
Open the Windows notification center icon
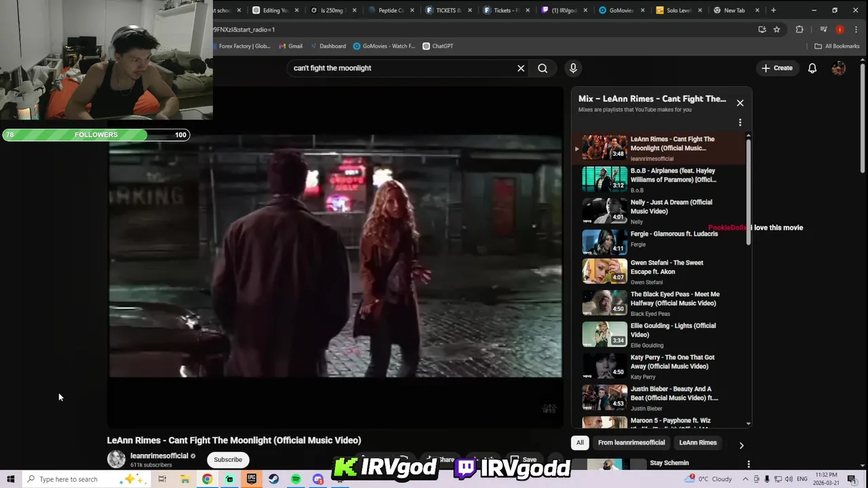[851, 479]
